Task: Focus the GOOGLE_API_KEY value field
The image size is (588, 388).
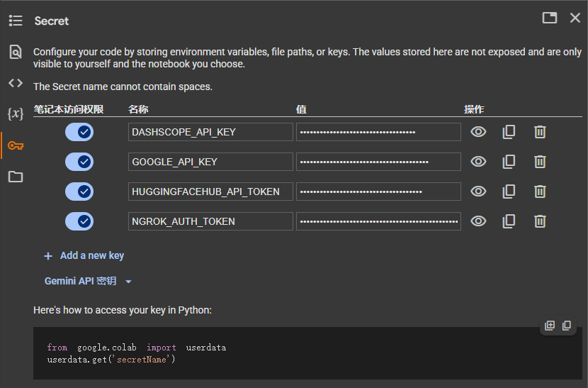Action: (x=378, y=162)
